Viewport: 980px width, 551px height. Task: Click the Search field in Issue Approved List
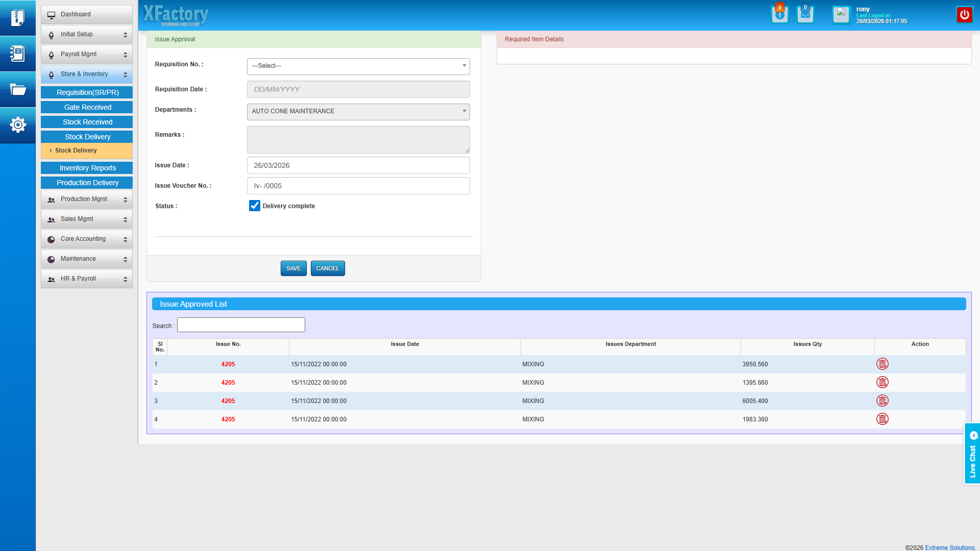click(241, 325)
